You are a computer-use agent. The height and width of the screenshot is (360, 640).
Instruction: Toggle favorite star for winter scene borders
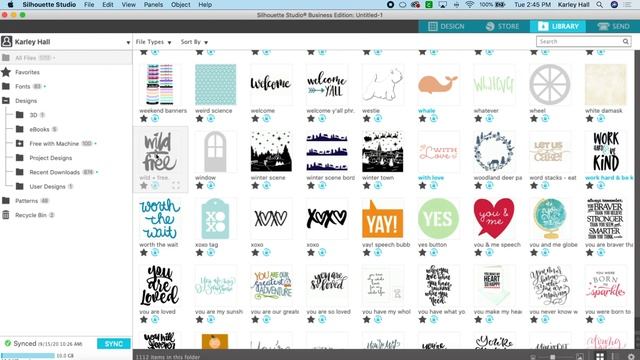coord(311,185)
